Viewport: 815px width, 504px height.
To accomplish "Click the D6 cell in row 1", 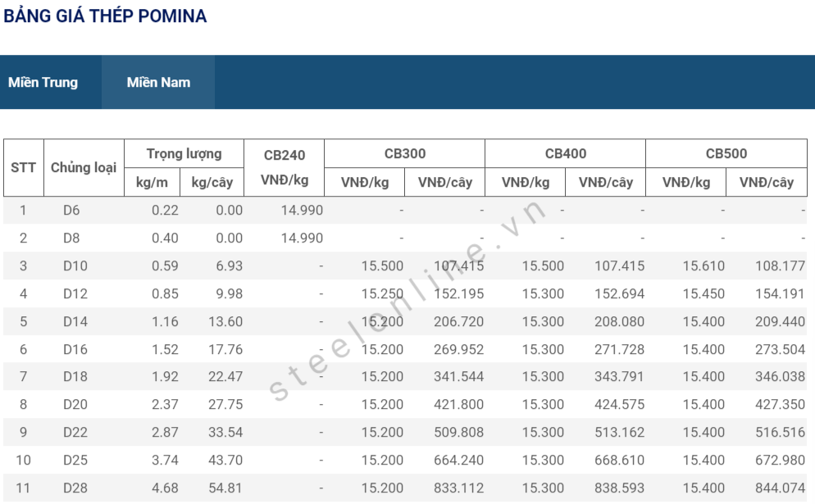I will click(71, 211).
